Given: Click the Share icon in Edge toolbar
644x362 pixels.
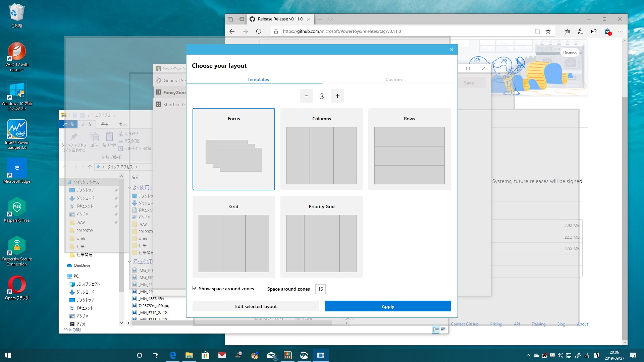Looking at the screenshot, I should click(594, 31).
